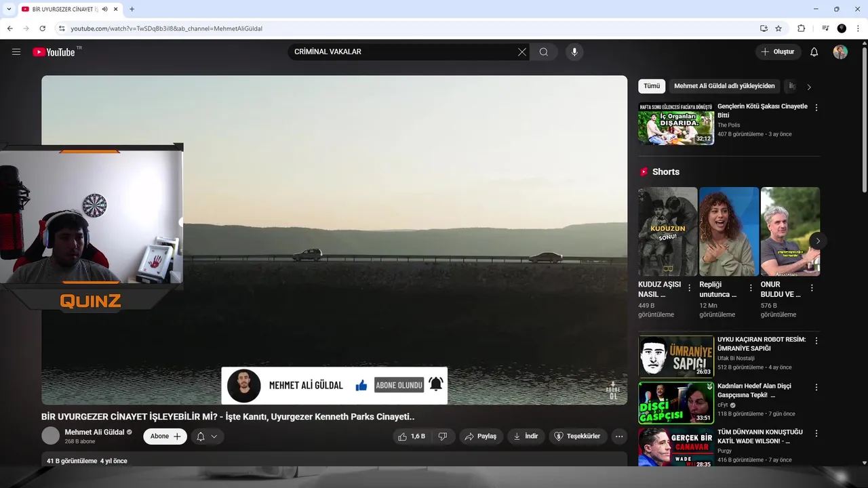Open options for the Dişçi Gaspçısı video
Image resolution: width=868 pixels, height=488 pixels.
point(816,387)
